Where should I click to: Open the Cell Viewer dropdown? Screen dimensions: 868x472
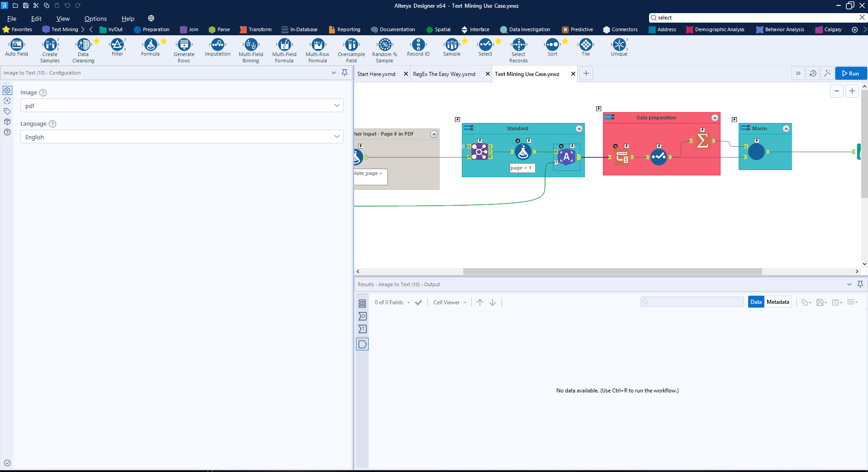tap(450, 302)
